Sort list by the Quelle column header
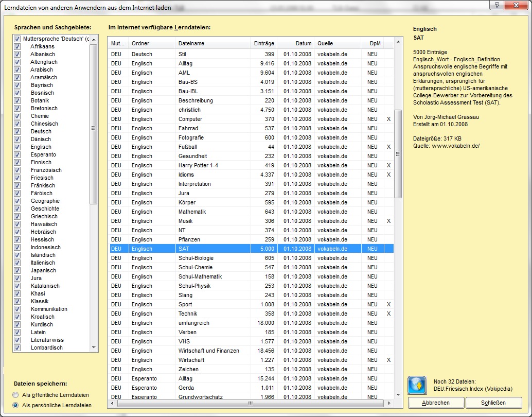Viewport: 532px width, 417px height. click(338, 43)
